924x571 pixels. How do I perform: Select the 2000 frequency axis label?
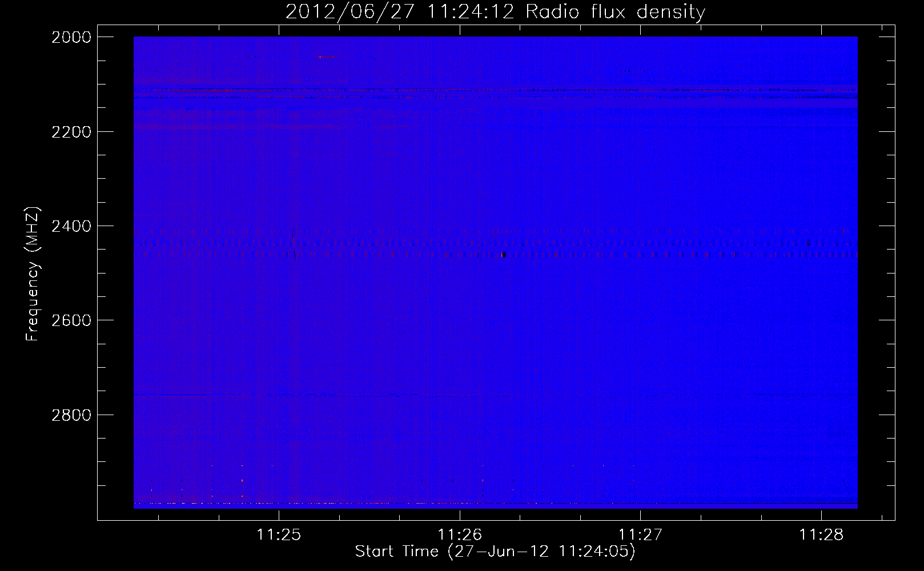click(71, 37)
